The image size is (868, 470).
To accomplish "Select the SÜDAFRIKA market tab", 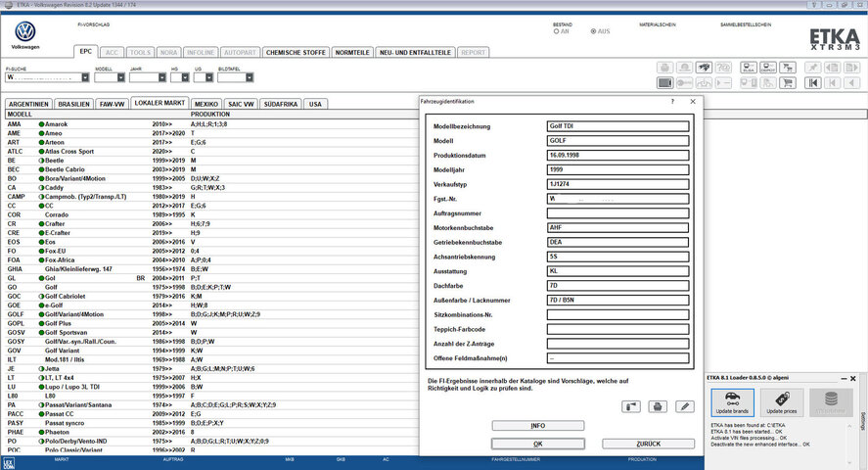I will pos(281,104).
